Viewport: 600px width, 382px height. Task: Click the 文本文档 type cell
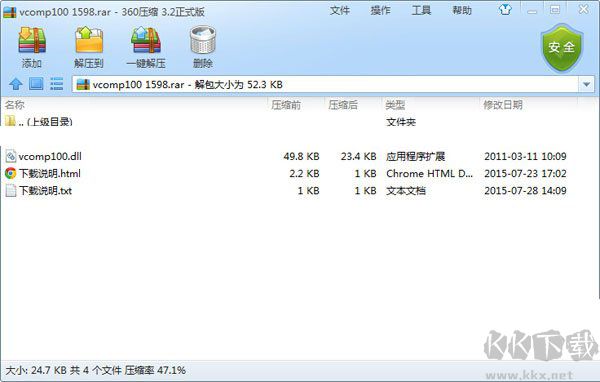click(406, 191)
